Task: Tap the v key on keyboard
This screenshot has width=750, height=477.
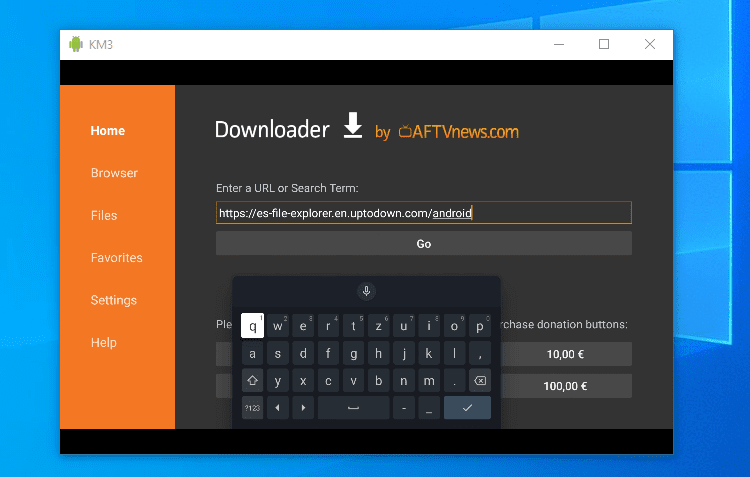Action: 353,381
